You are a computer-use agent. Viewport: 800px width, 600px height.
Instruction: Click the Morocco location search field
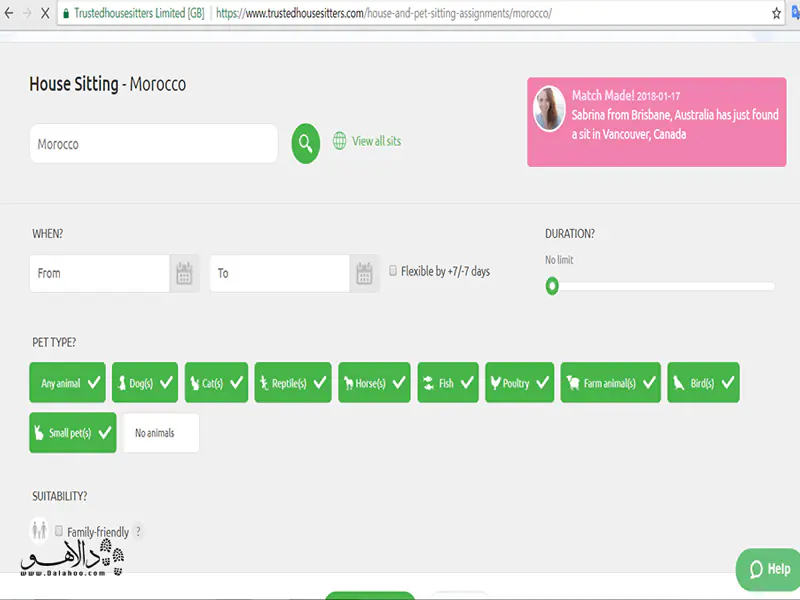pos(154,143)
